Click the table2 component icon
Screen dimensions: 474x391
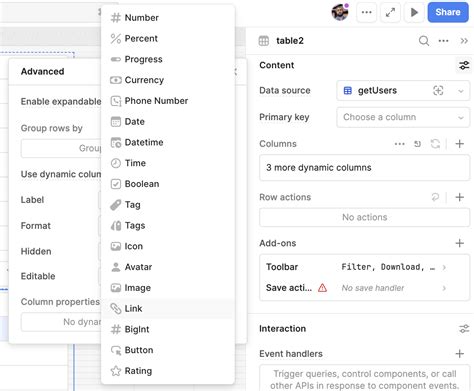[264, 41]
